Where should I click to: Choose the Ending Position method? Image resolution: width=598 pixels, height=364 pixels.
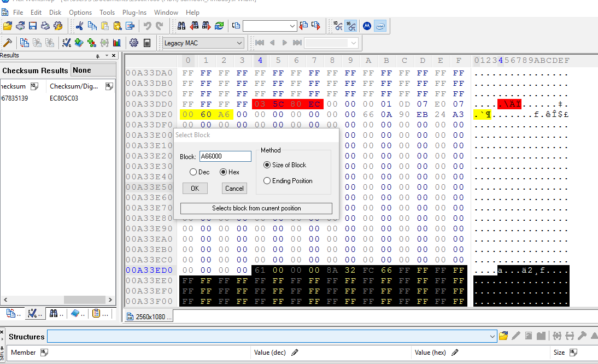267,181
